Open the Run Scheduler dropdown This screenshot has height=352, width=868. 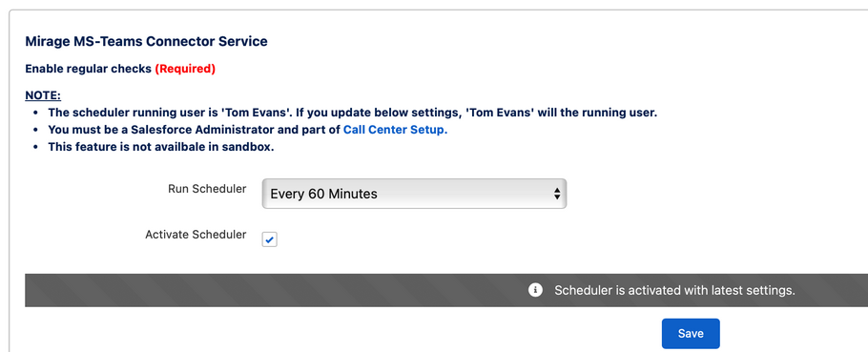(414, 194)
